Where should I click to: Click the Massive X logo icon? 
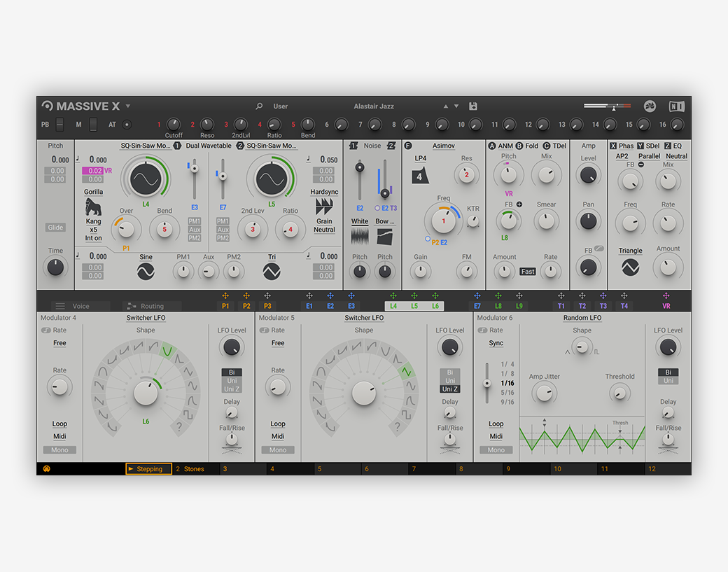pos(47,106)
